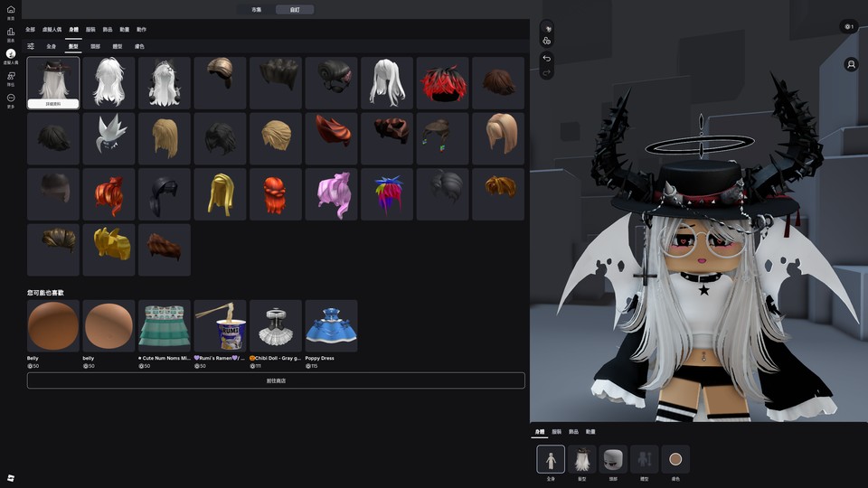Select the rainbow multicolor hair thumbnail
Image resolution: width=868 pixels, height=488 pixels.
pos(387,194)
